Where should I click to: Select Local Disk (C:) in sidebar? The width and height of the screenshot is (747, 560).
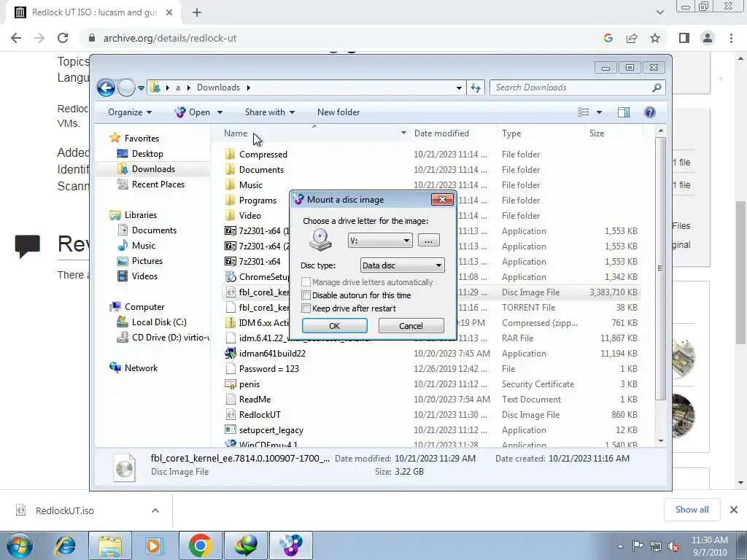[158, 322]
